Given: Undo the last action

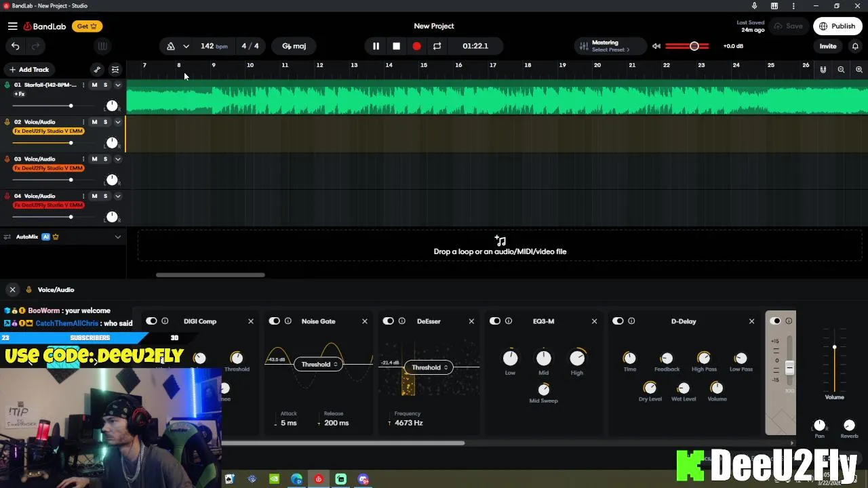Looking at the screenshot, I should [16, 46].
